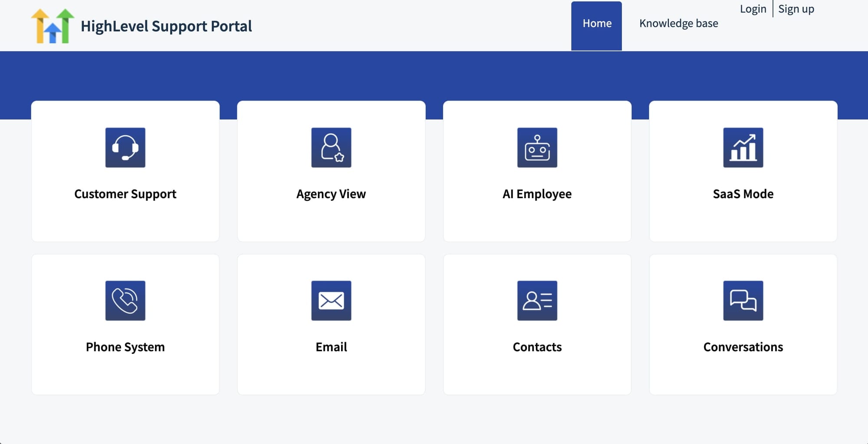
Task: Open the Conversations chat bubbles icon
Action: click(x=743, y=301)
